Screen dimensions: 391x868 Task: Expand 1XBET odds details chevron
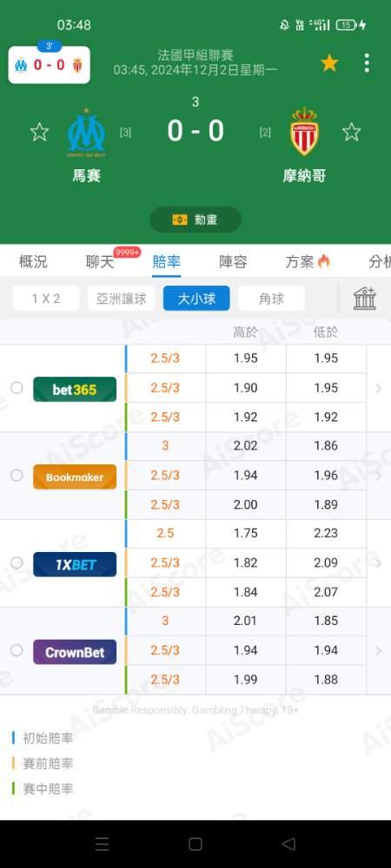coord(379,563)
